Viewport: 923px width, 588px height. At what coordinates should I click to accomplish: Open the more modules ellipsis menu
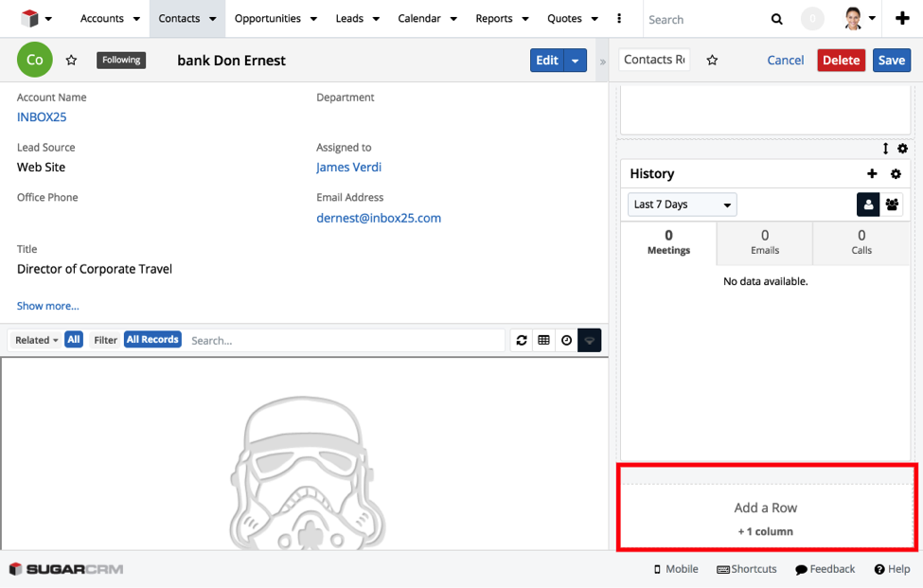pos(619,18)
